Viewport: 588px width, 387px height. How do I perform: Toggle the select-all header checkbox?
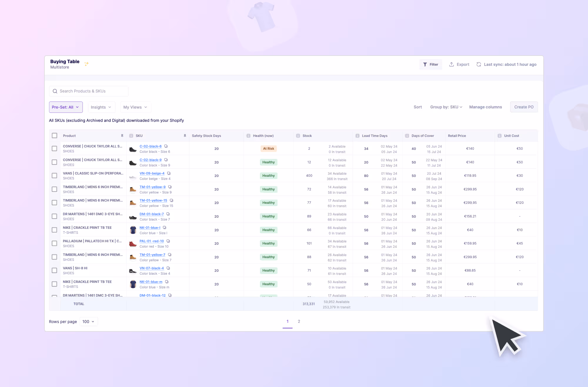54,136
